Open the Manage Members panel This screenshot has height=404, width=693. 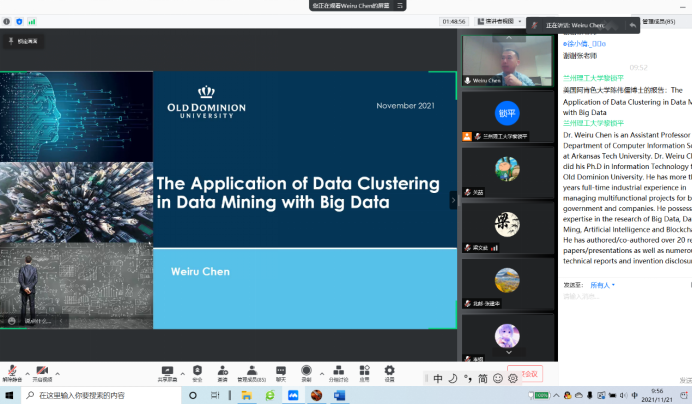[x=251, y=371]
